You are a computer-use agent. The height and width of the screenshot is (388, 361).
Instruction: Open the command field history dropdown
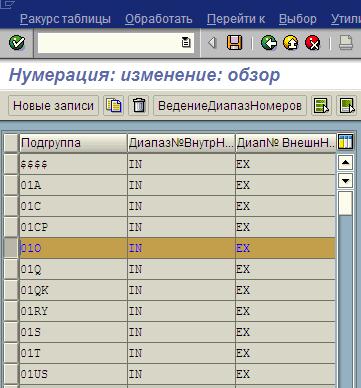pos(186,43)
